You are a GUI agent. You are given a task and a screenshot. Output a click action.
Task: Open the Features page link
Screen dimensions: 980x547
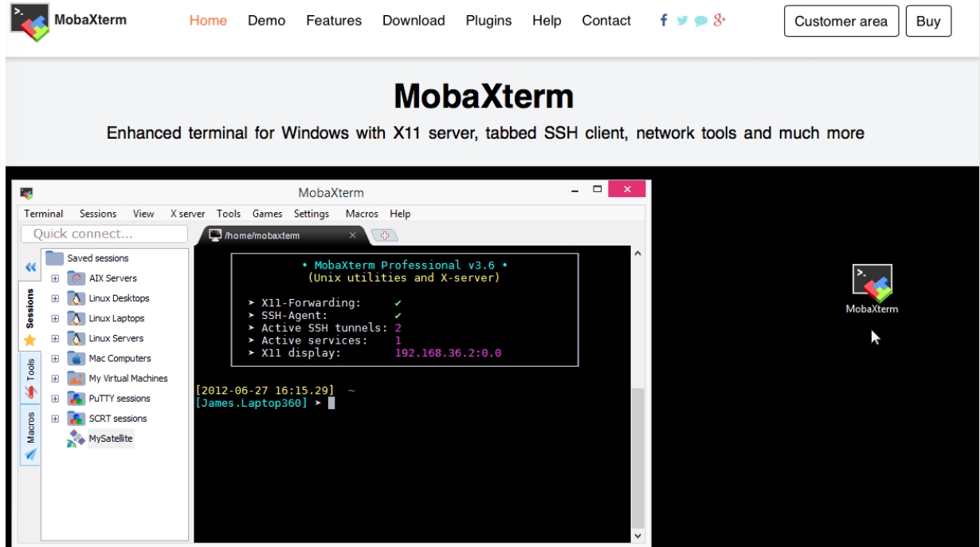pyautogui.click(x=334, y=21)
